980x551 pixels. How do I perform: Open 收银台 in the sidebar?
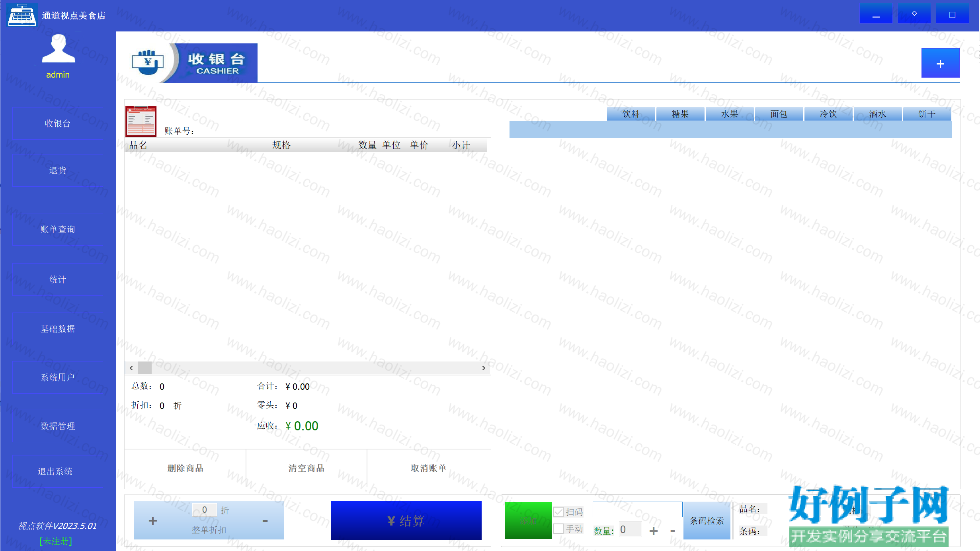pyautogui.click(x=58, y=123)
